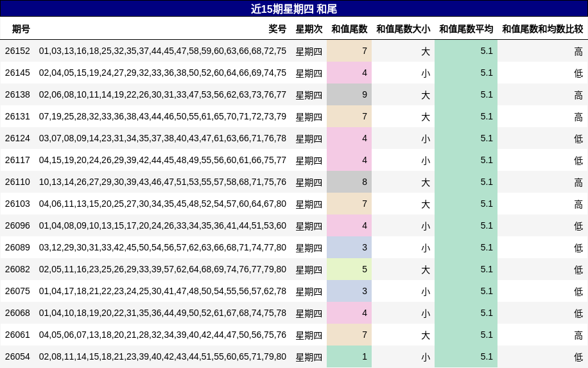588x368 pixels.
Task: Click 小 size cell in row 26054
Action: tap(425, 356)
